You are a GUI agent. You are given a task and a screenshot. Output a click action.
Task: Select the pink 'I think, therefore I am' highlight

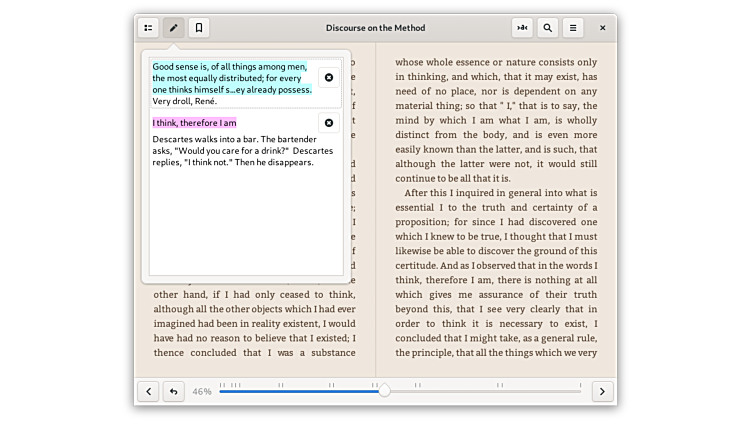[194, 123]
